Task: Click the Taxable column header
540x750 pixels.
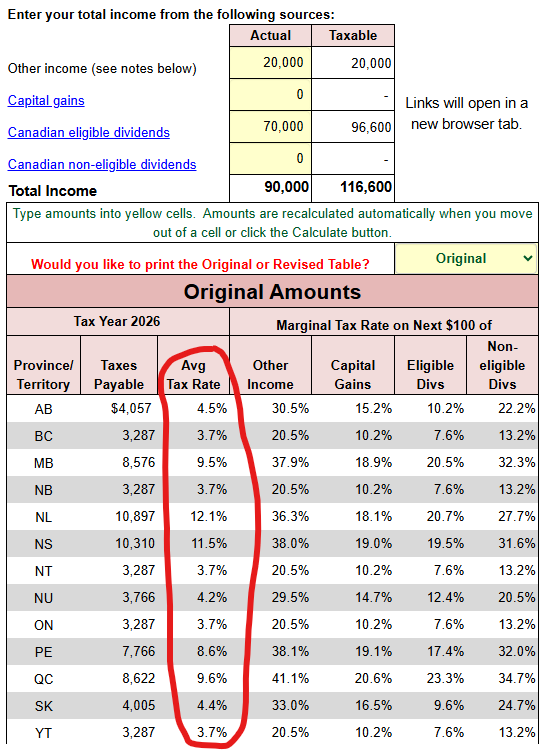Action: click(353, 35)
